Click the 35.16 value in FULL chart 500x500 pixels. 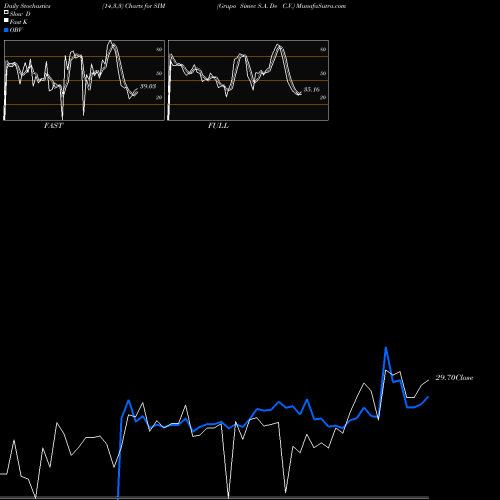312,89
